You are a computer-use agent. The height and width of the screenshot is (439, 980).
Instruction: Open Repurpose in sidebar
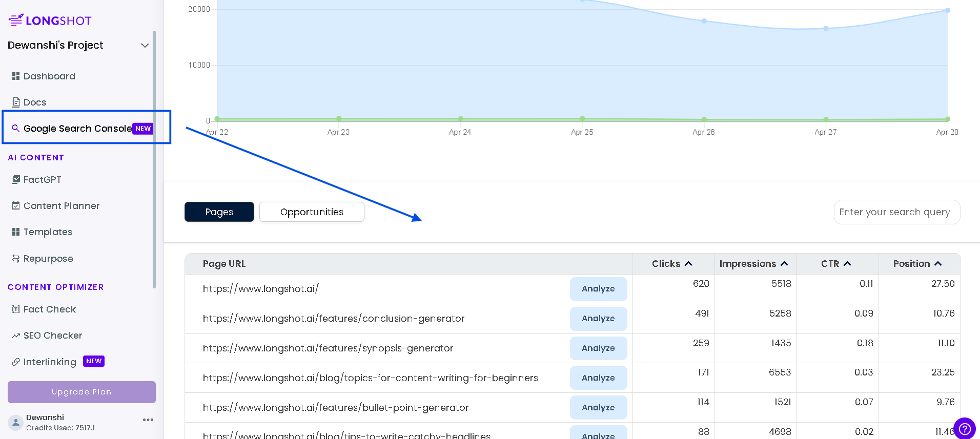click(48, 259)
